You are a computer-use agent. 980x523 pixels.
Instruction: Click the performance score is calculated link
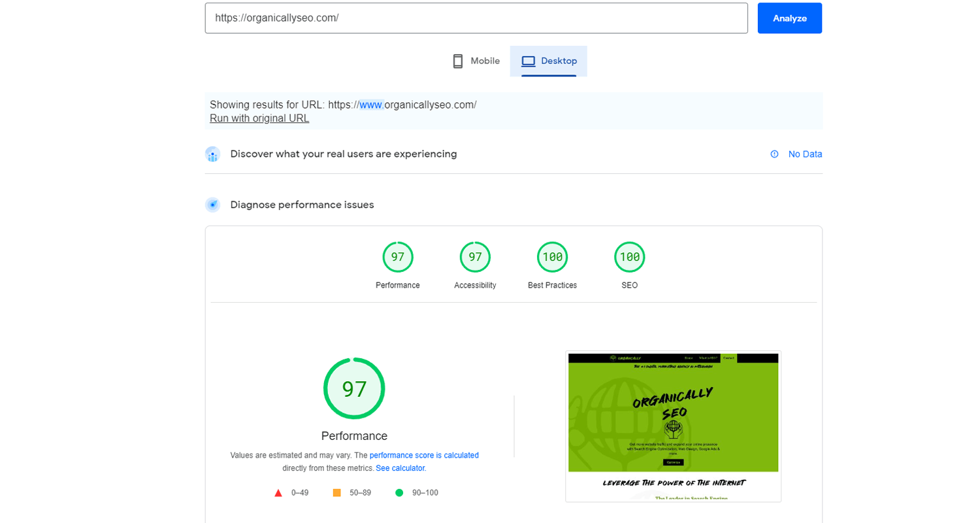[x=425, y=455]
